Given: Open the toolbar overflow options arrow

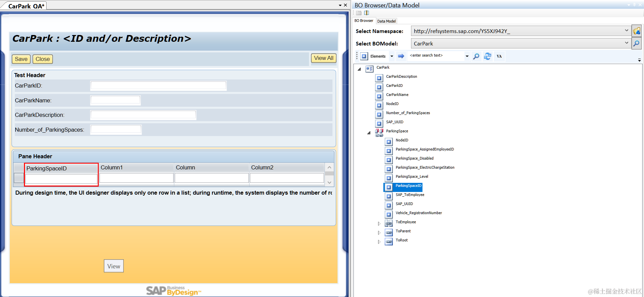Looking at the screenshot, I should (639, 60).
